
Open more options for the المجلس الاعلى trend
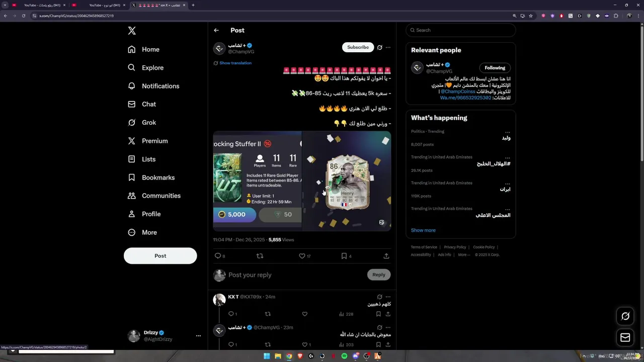(507, 209)
